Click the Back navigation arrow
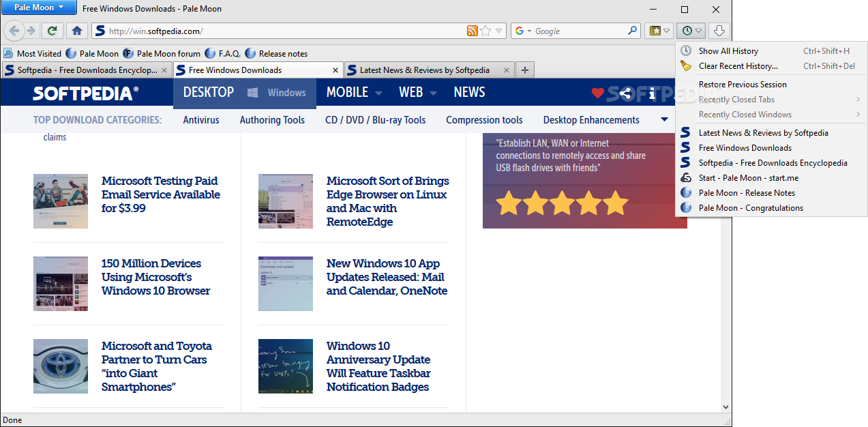Image resolution: width=868 pixels, height=427 pixels. click(x=14, y=31)
